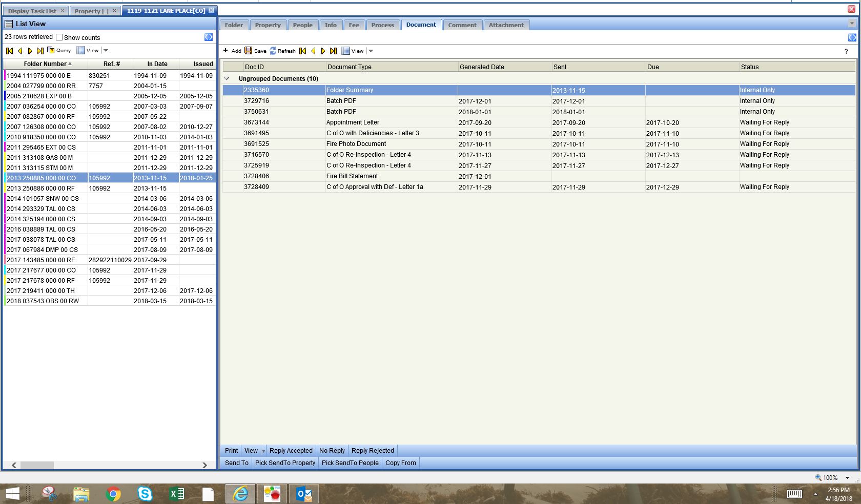861x504 pixels.
Task: Expand the bottom View button dropdown arrow
Action: [263, 451]
